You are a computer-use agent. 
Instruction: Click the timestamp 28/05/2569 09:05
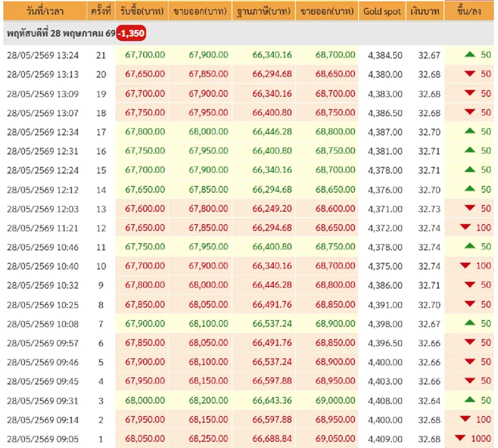(43, 439)
